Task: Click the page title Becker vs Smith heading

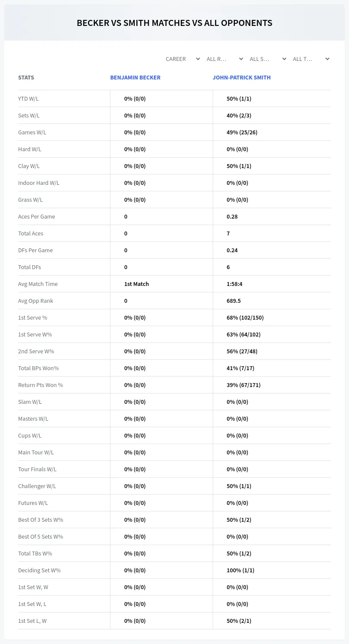Action: click(174, 23)
